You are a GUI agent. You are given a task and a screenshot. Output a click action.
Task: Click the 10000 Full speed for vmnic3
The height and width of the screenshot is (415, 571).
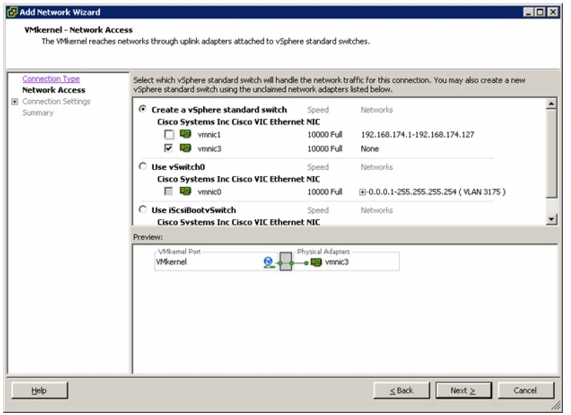(x=325, y=149)
